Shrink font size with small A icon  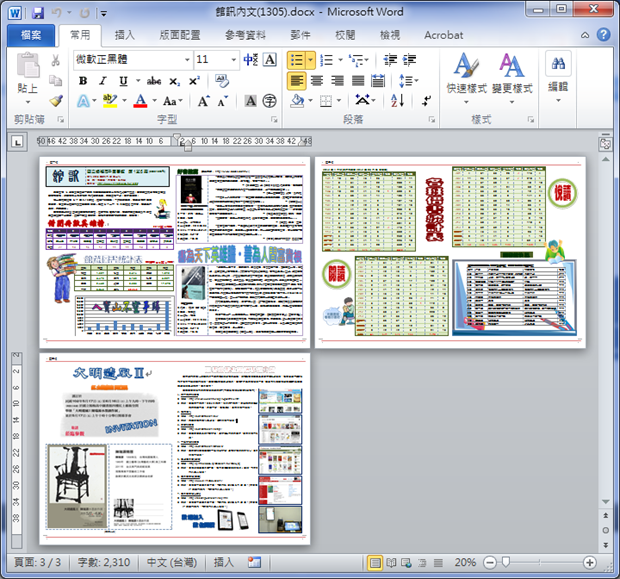point(223,102)
